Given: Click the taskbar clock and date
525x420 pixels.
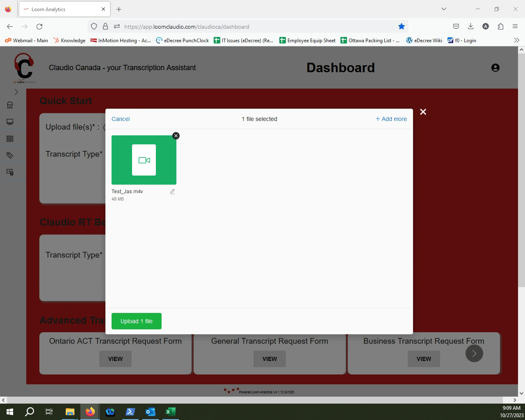Looking at the screenshot, I should coord(511,412).
